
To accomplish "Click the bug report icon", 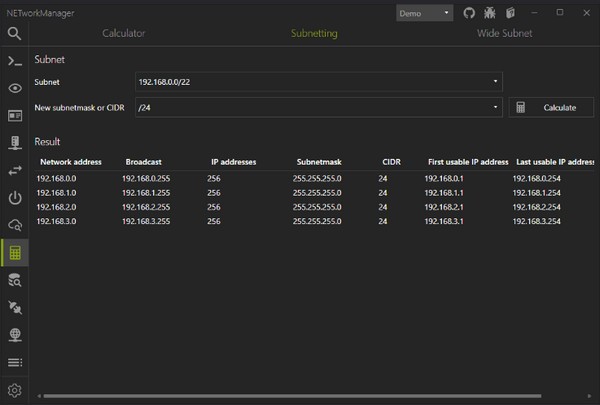I will pos(489,13).
